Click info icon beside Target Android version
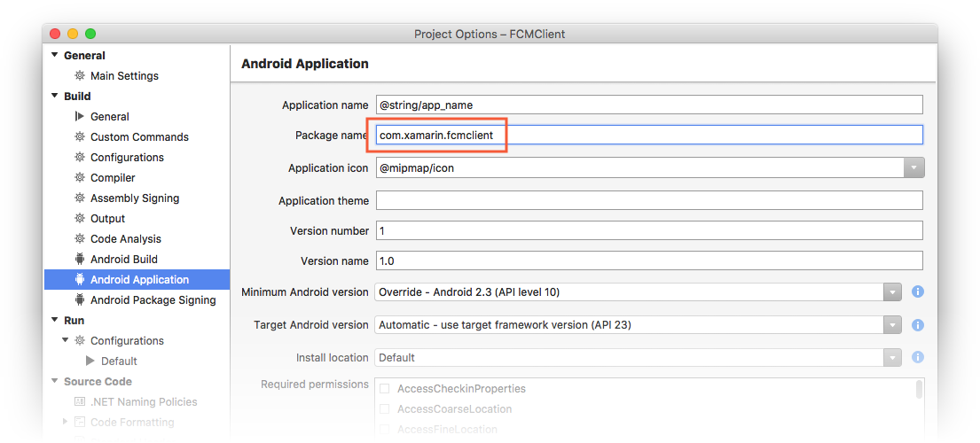The height and width of the screenshot is (443, 980). tap(918, 325)
